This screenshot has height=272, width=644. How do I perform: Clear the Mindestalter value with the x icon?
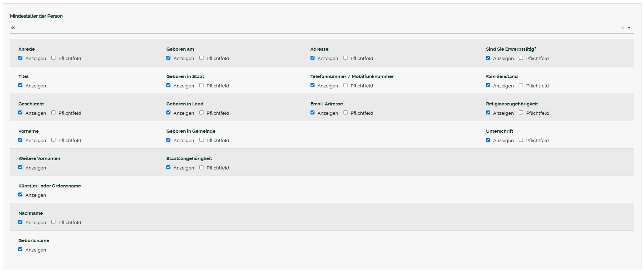(623, 28)
